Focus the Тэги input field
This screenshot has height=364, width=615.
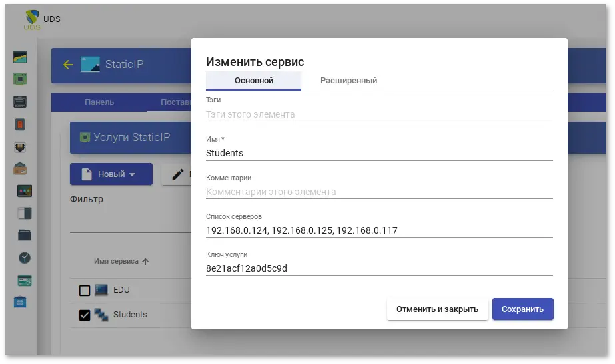(x=378, y=115)
